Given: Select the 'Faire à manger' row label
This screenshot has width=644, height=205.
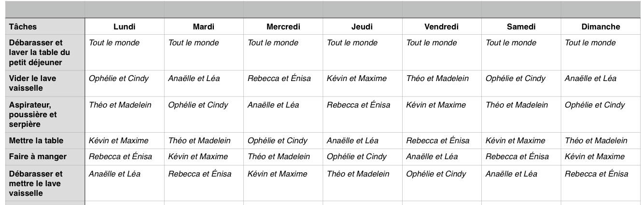Looking at the screenshot, I should (x=45, y=157).
